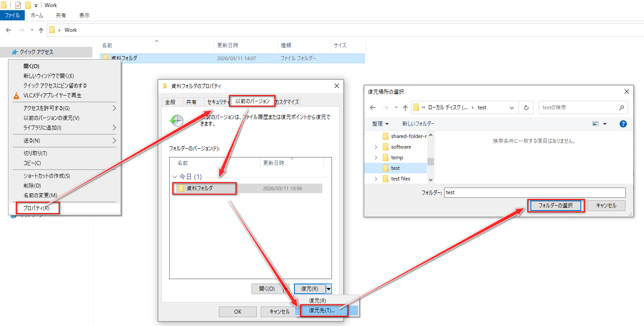This screenshot has width=644, height=326.
Task: Click the 開く(O) button
Action: (267, 289)
